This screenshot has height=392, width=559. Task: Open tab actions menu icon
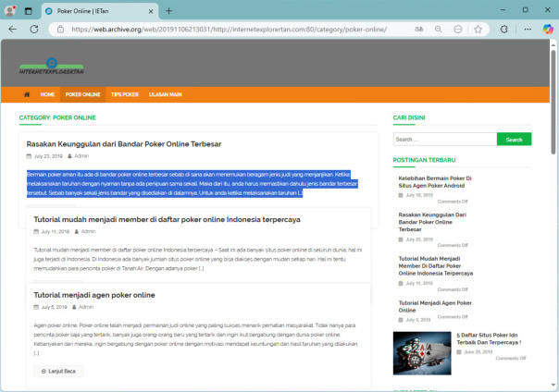(28, 11)
